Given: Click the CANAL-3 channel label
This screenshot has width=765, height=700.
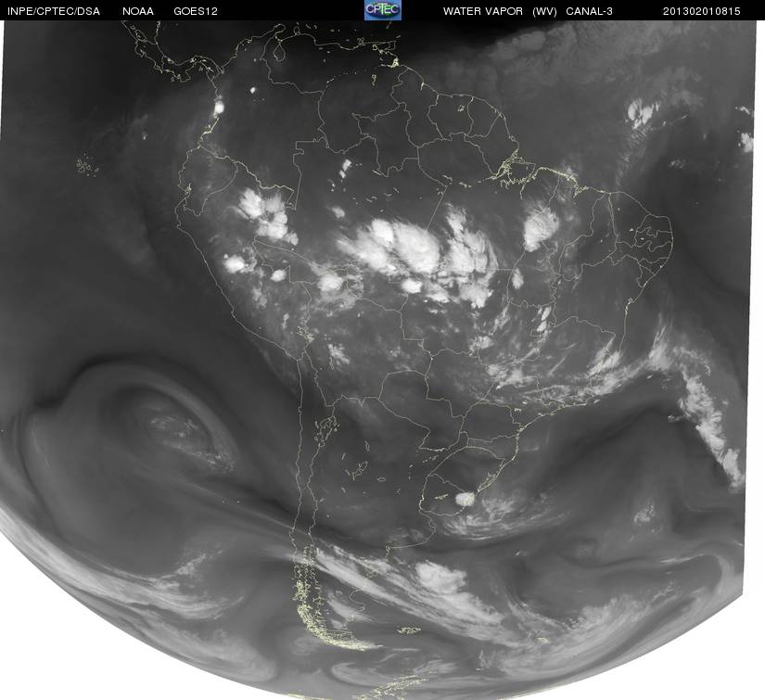Looking at the screenshot, I should click(x=589, y=11).
